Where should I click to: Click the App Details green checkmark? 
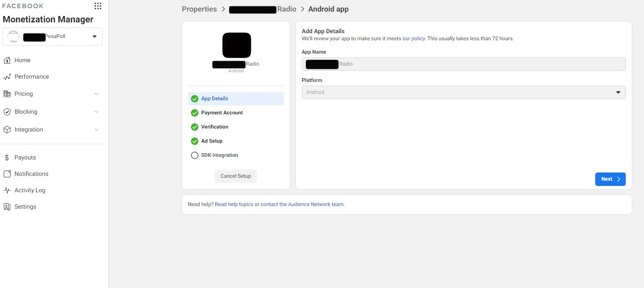pyautogui.click(x=194, y=99)
